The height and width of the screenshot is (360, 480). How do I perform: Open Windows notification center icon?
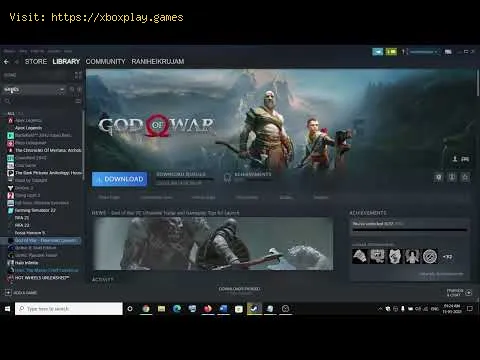click(470, 309)
